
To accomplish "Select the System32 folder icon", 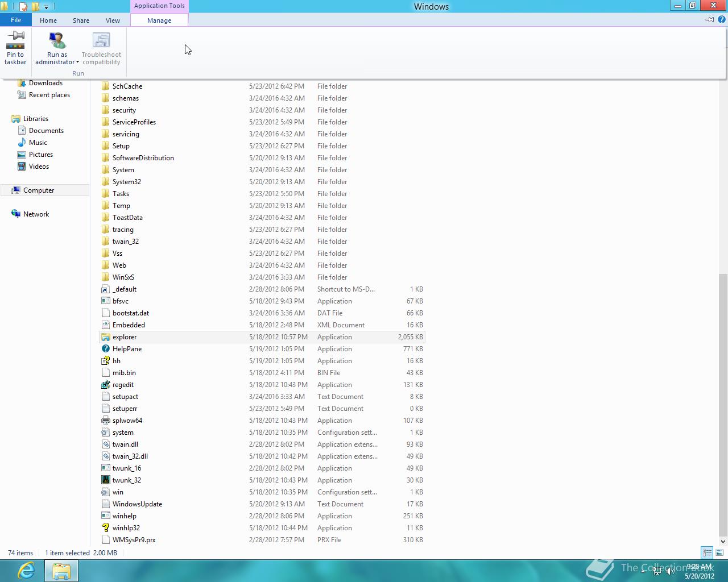I will click(106, 182).
